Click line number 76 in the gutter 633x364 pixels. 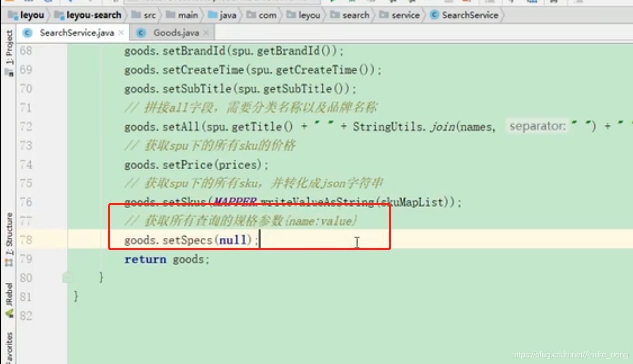26,202
